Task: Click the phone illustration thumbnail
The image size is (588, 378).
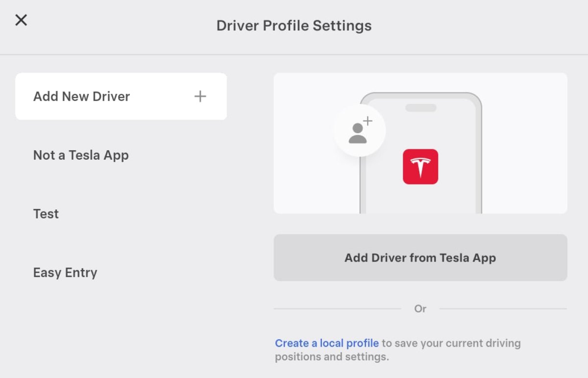Action: pos(420,143)
